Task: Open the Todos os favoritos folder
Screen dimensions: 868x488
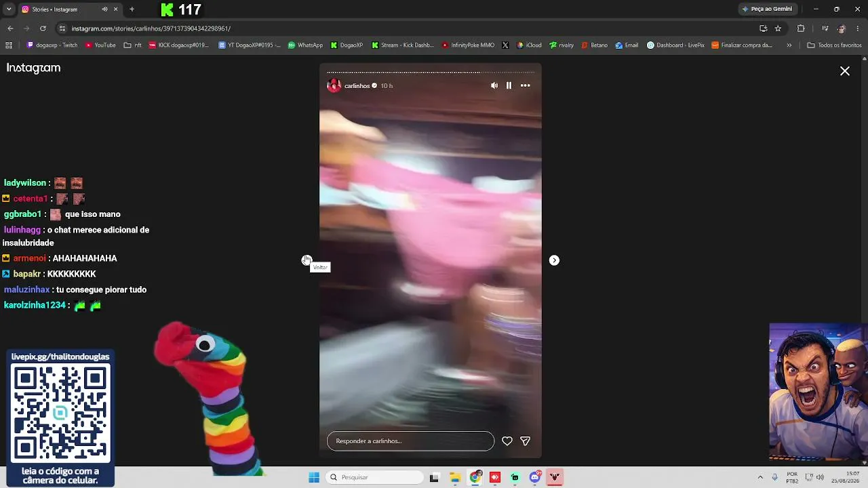Action: [x=834, y=45]
